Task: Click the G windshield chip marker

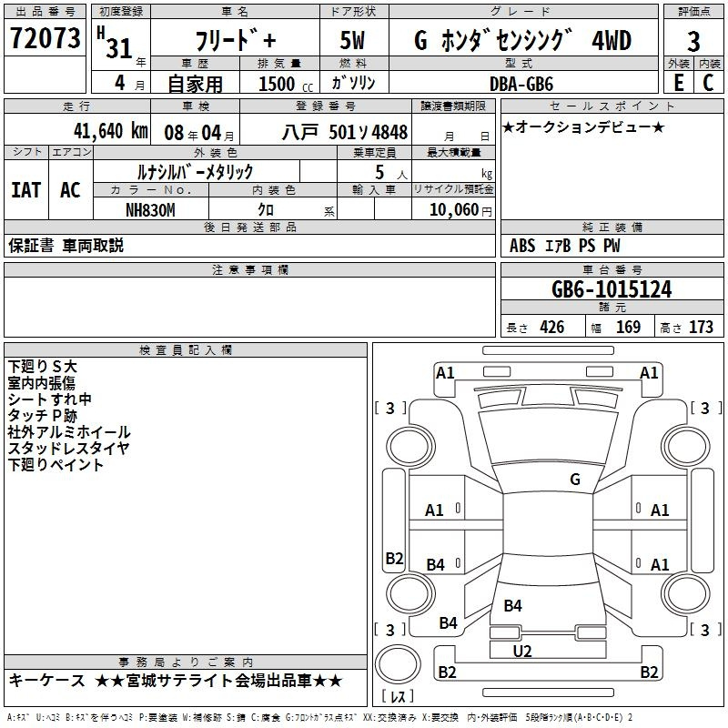Action: [x=574, y=479]
